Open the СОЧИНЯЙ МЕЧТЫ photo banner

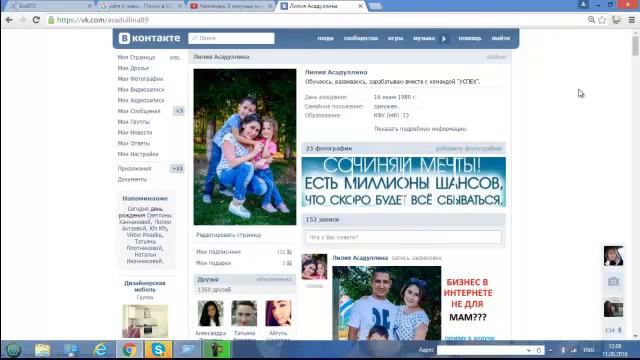[403, 182]
